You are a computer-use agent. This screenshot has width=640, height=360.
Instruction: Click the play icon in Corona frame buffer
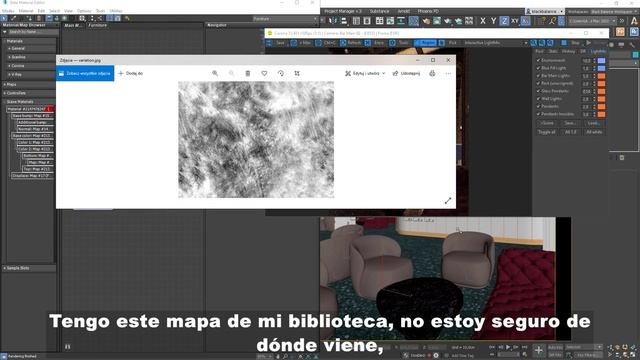589,42
